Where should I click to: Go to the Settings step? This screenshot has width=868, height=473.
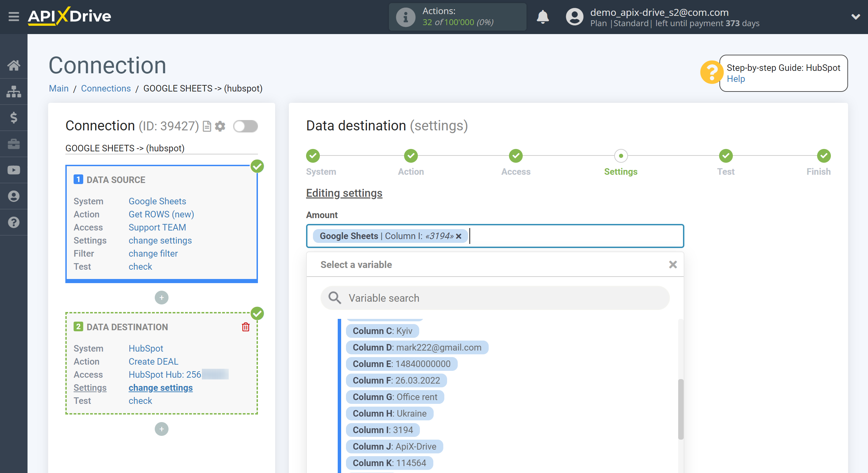(621, 156)
